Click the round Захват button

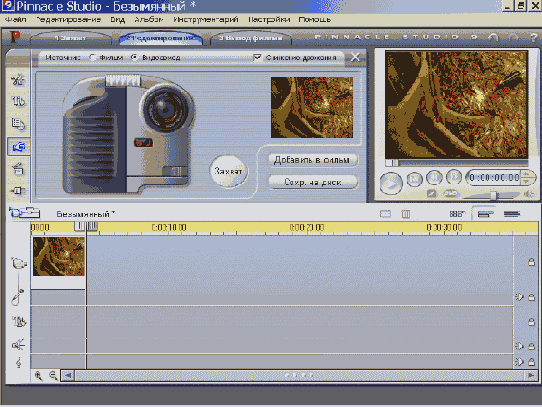tap(228, 171)
